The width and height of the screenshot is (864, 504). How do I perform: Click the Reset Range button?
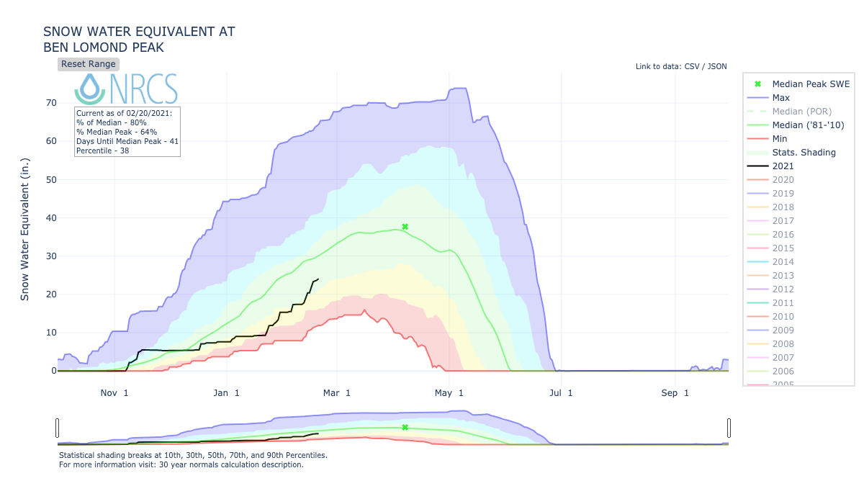[87, 64]
